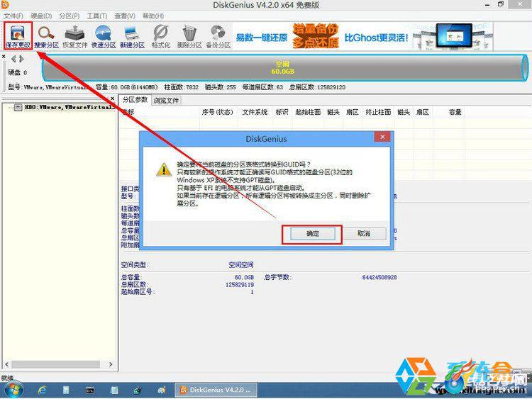Open the 文件(F) menu
Image resolution: width=532 pixels, height=399 pixels.
coord(13,16)
